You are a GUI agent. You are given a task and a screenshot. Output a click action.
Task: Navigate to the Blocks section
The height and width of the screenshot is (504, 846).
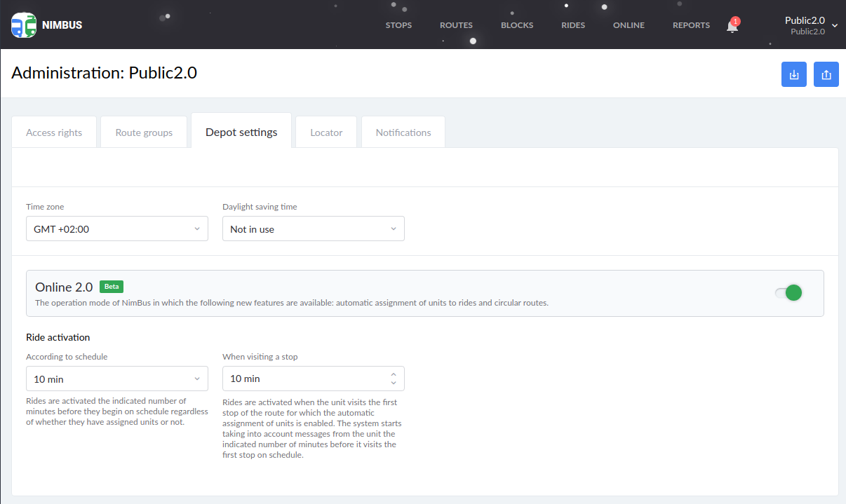[517, 25]
